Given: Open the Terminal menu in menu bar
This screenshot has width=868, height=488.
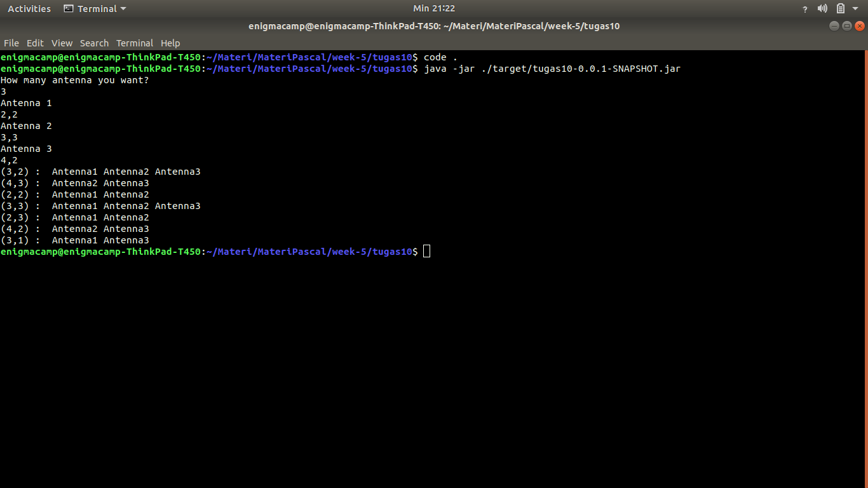Looking at the screenshot, I should pyautogui.click(x=135, y=43).
